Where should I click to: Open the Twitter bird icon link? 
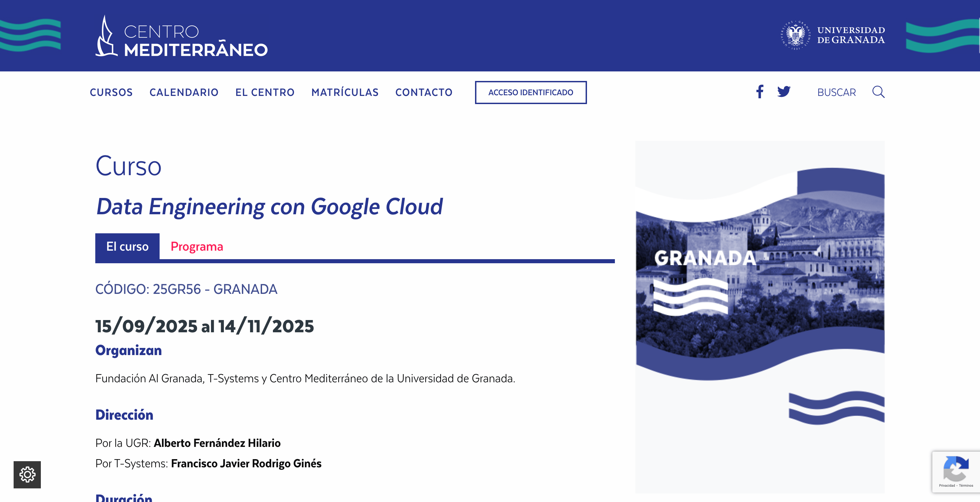[784, 92]
